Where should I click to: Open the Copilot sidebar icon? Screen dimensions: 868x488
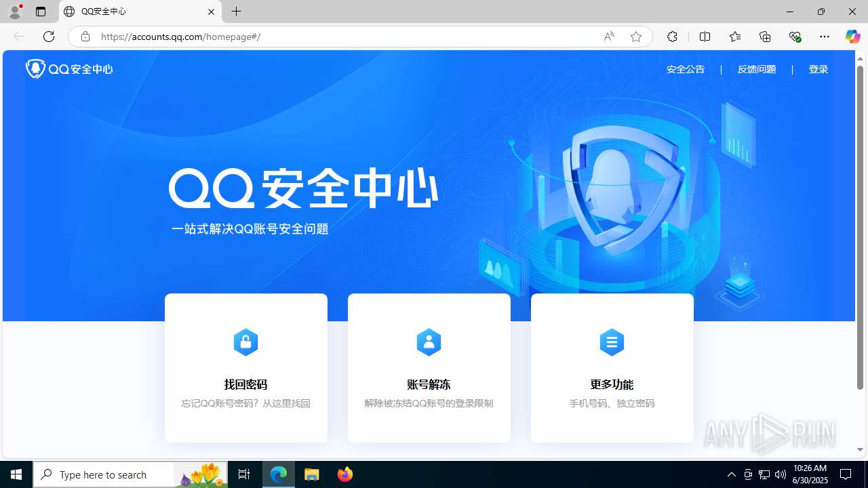tap(852, 37)
